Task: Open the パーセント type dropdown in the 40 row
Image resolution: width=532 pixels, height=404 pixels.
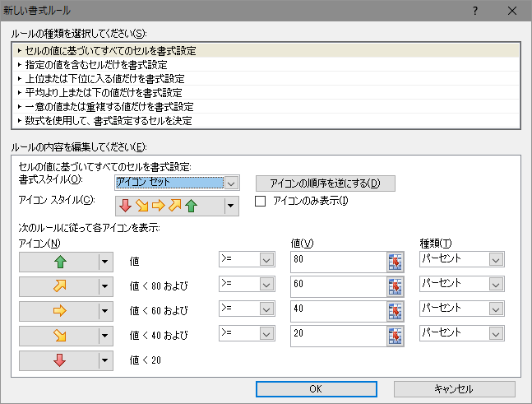Action: point(496,309)
